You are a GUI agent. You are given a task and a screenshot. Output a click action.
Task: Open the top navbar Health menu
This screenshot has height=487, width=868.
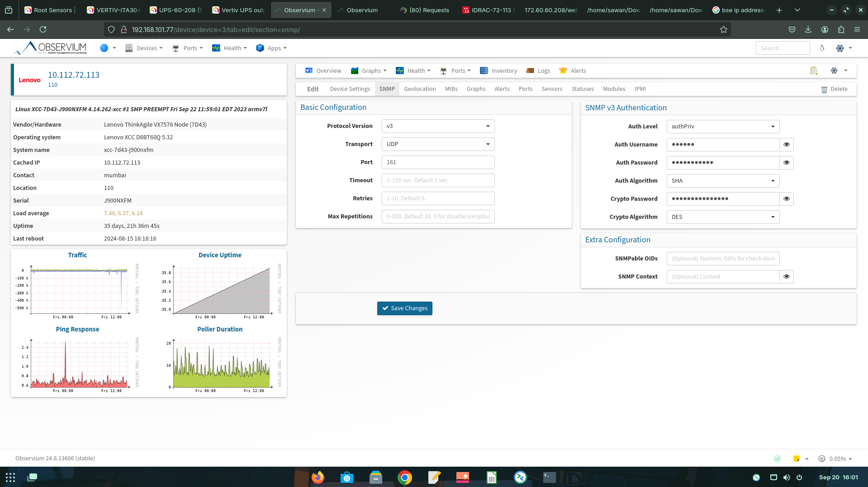(x=229, y=48)
